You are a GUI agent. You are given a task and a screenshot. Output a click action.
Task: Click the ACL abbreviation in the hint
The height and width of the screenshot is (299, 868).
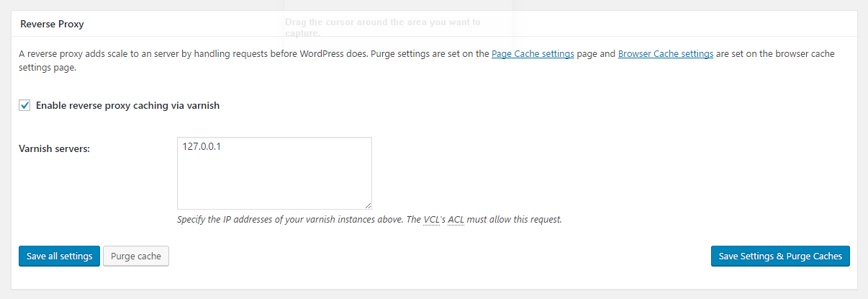pos(456,219)
